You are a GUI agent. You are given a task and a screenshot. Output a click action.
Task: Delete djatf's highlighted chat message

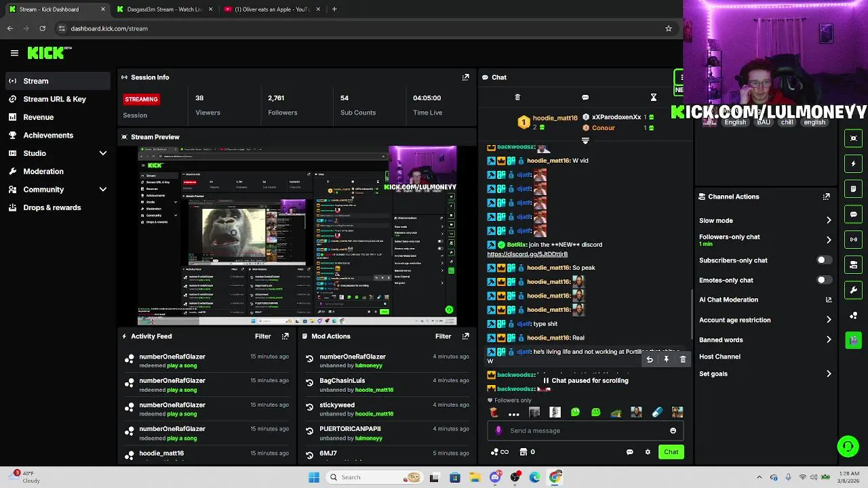(683, 359)
